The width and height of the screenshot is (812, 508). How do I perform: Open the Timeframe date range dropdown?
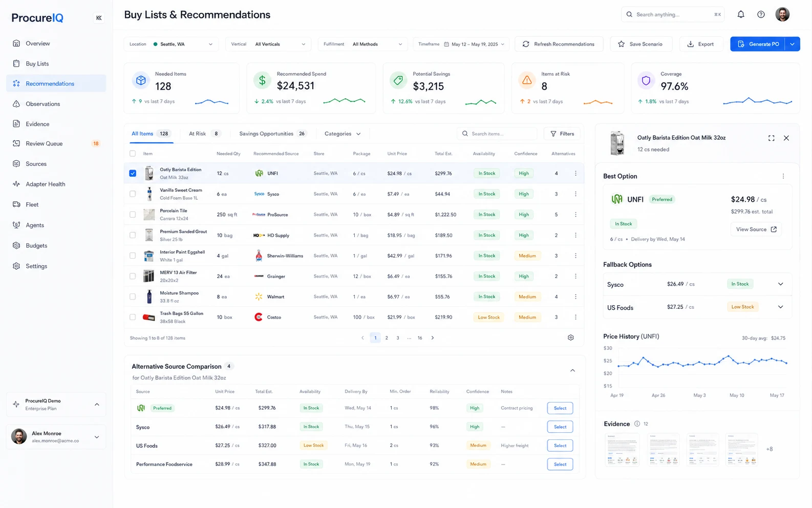click(461, 44)
